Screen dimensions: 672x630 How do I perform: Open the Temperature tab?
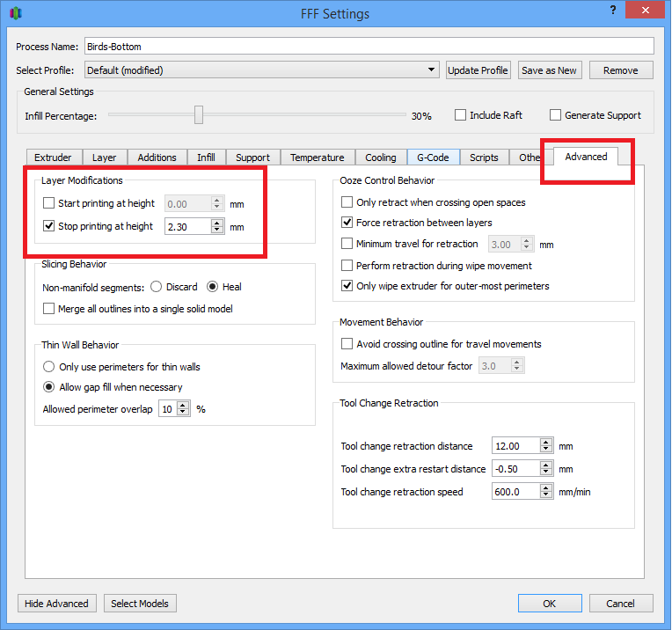(x=317, y=157)
